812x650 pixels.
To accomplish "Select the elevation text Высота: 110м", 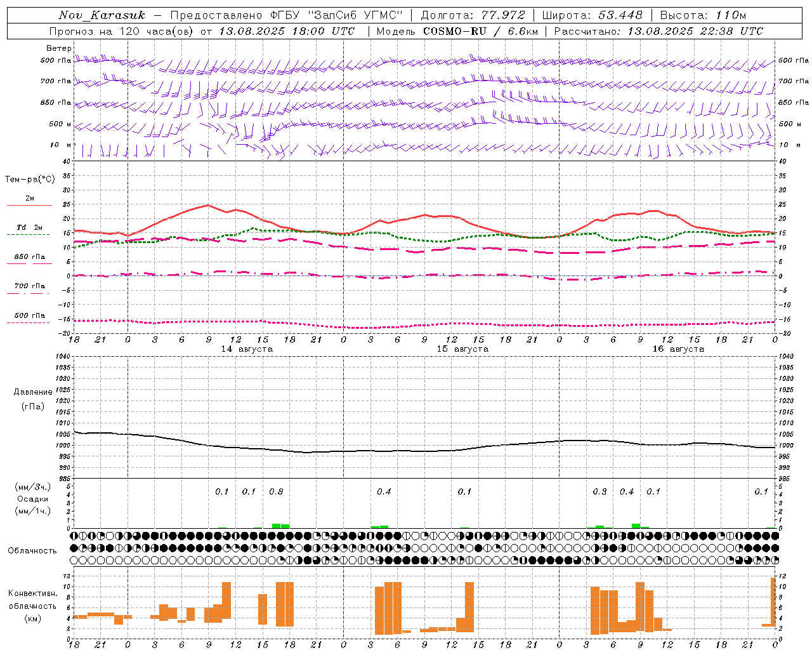I will pos(703,15).
